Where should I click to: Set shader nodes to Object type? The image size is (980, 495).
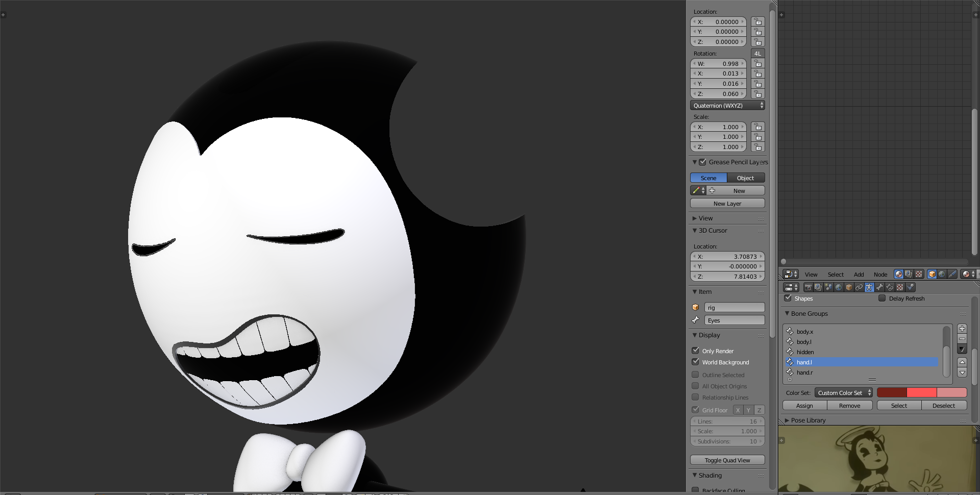pyautogui.click(x=932, y=274)
